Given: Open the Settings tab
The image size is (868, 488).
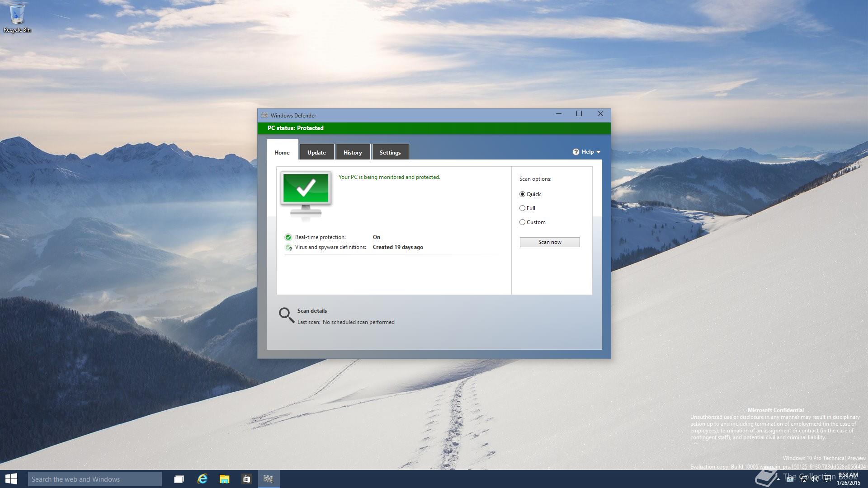Looking at the screenshot, I should click(x=390, y=153).
